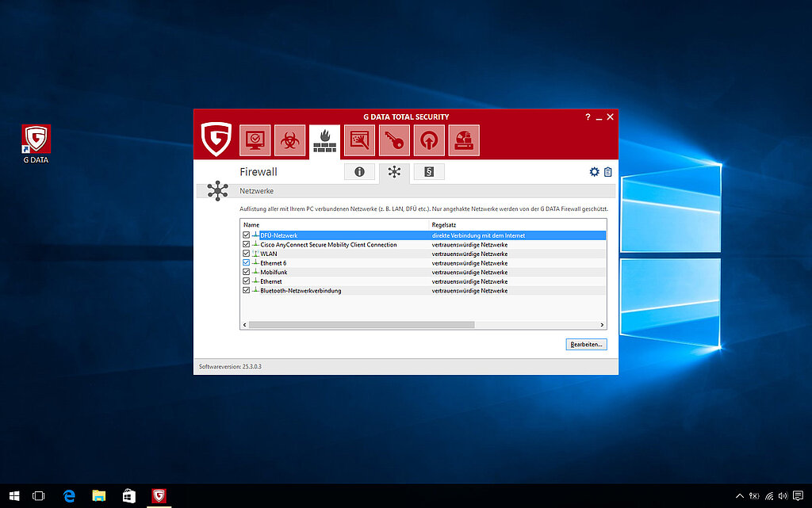Switch to the rule sets paragraph tab

click(x=429, y=172)
